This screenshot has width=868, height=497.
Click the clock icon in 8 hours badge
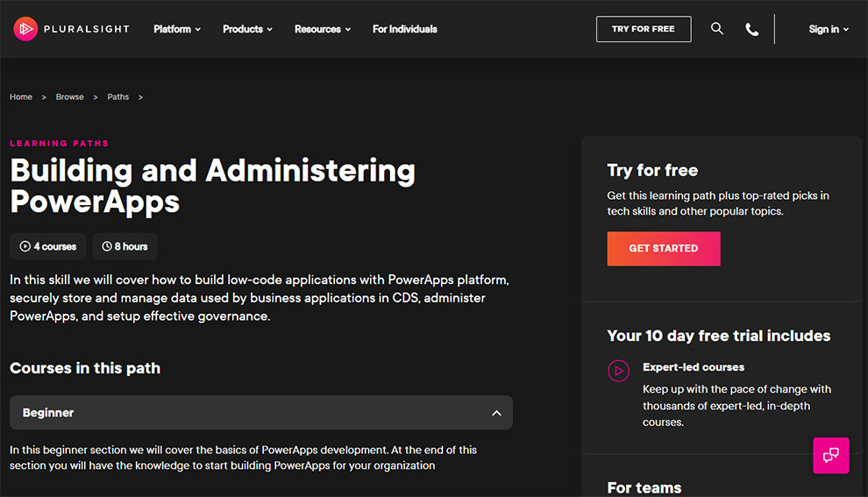point(107,246)
